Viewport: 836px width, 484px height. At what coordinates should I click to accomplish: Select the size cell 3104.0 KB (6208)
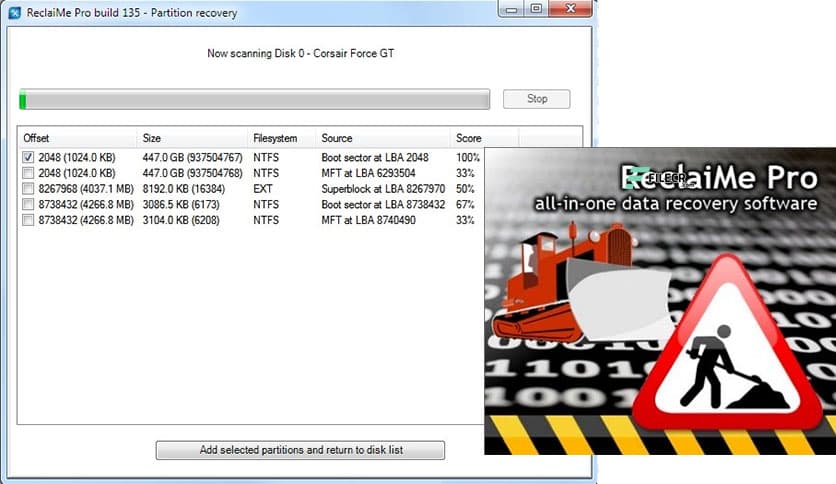point(181,220)
